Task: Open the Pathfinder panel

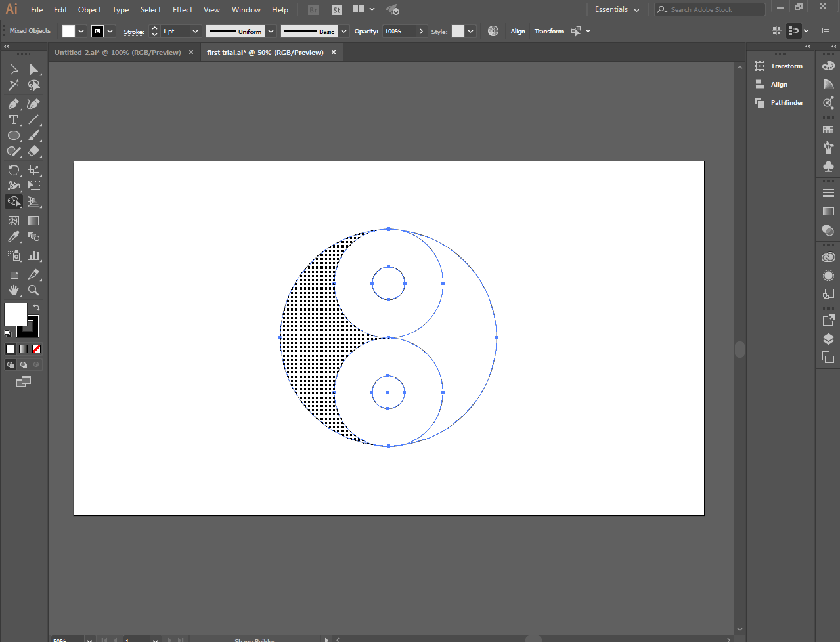Action: click(x=779, y=103)
